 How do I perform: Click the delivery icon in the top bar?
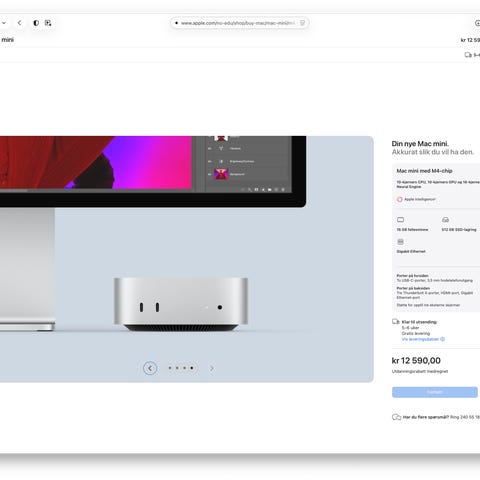click(x=468, y=55)
